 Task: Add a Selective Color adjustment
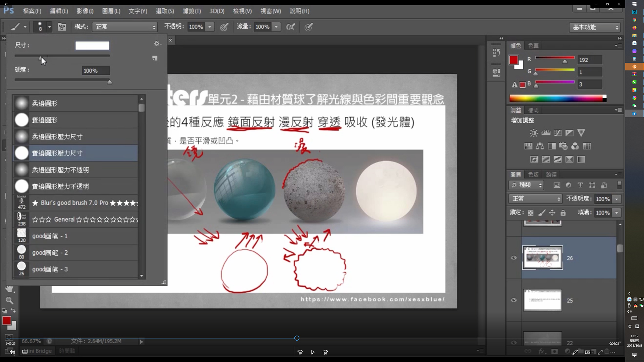(570, 159)
